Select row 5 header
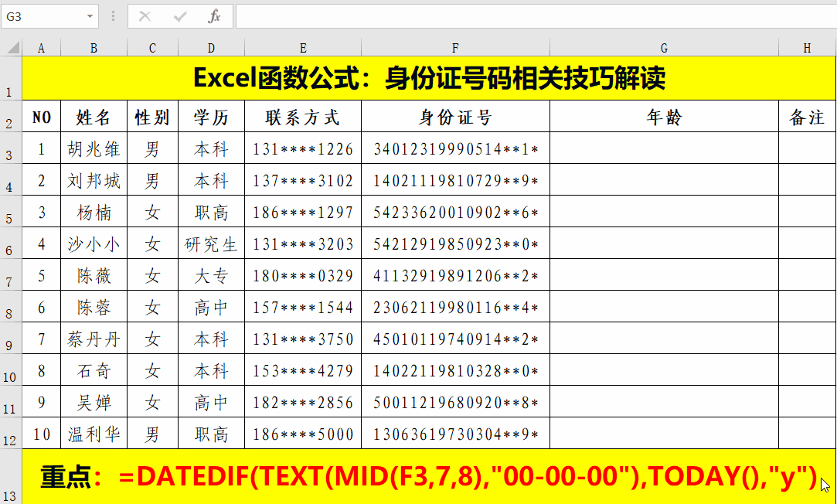 pyautogui.click(x=11, y=212)
